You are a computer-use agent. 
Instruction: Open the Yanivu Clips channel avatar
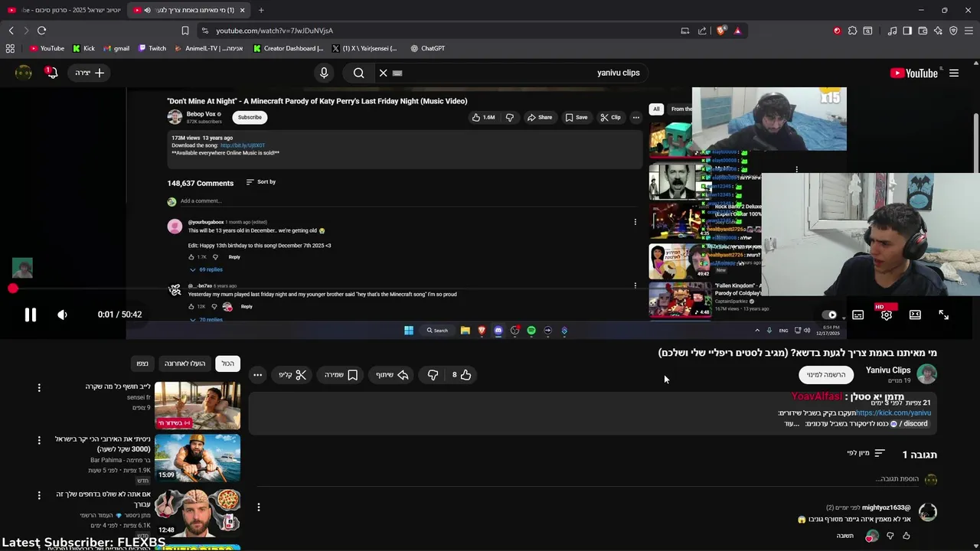click(x=927, y=374)
